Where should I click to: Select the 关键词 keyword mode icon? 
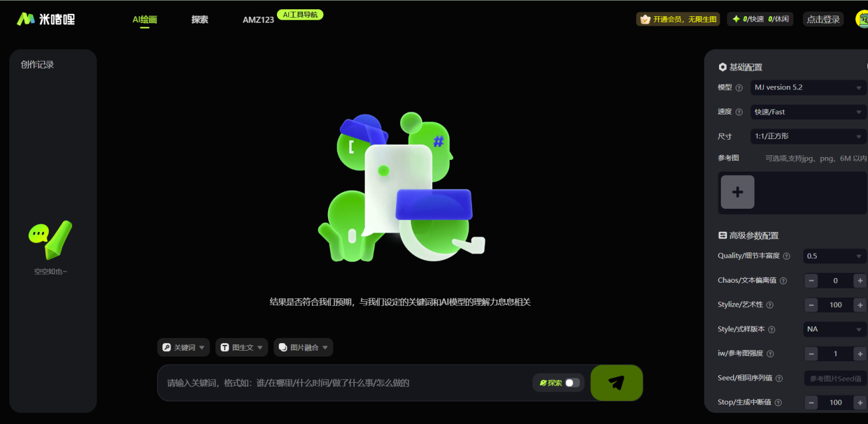point(167,347)
